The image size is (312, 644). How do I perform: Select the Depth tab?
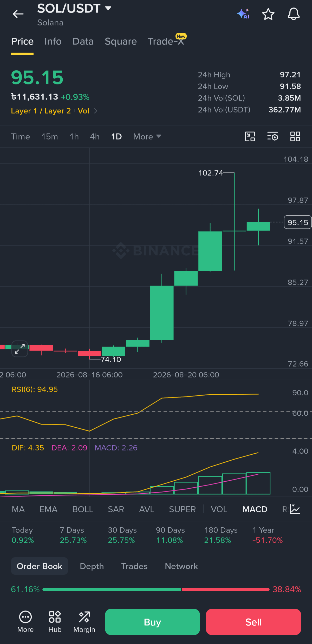pyautogui.click(x=92, y=566)
